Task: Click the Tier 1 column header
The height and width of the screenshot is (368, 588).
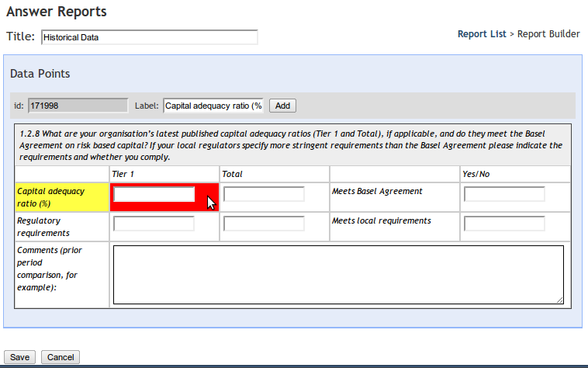Action: 123,174
